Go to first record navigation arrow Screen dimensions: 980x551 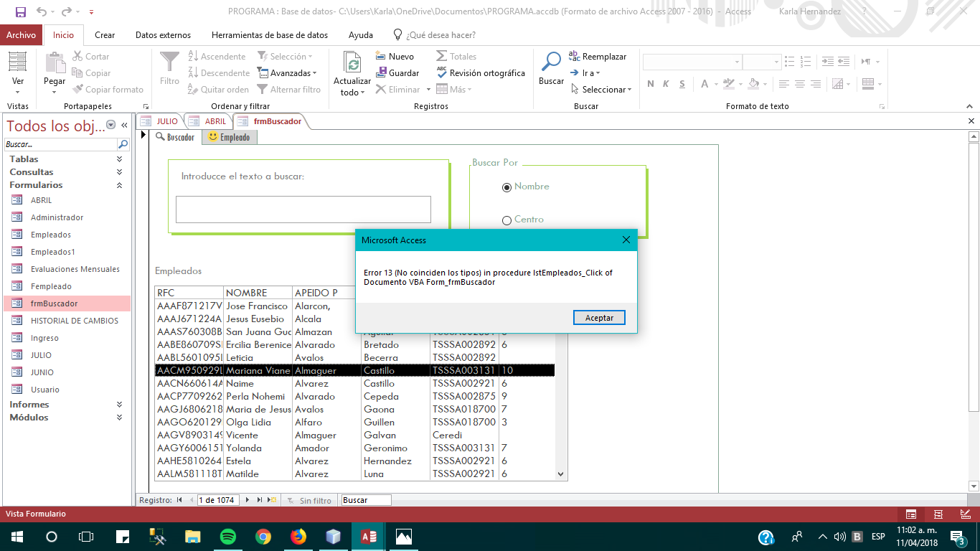coord(179,500)
